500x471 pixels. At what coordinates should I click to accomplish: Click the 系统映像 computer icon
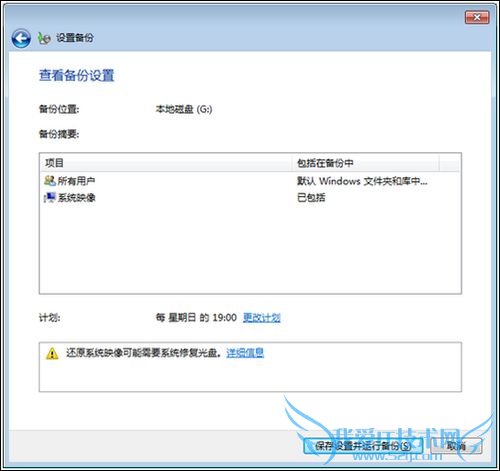click(50, 198)
